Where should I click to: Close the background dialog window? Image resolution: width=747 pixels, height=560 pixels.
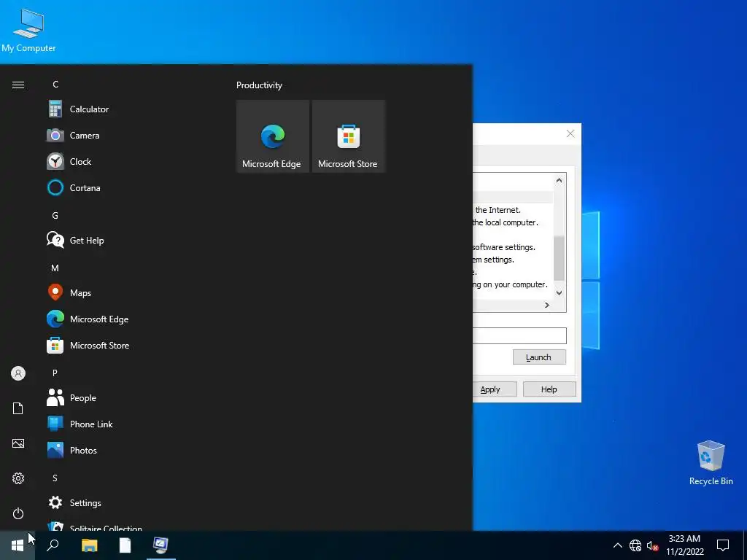[570, 134]
